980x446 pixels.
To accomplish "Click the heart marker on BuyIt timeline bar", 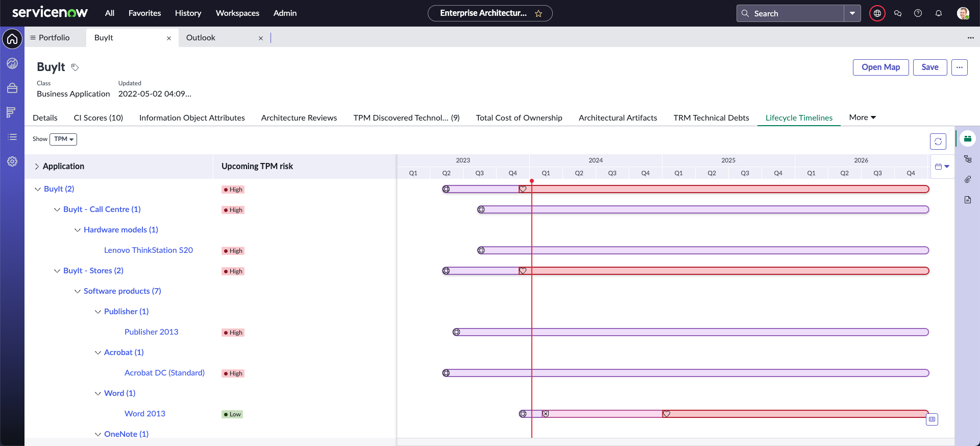I will [x=523, y=189].
